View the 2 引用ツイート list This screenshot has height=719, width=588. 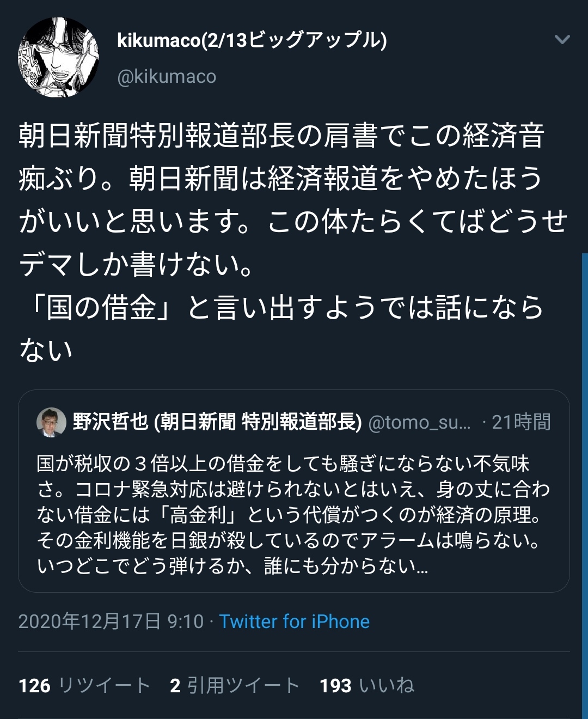(235, 685)
